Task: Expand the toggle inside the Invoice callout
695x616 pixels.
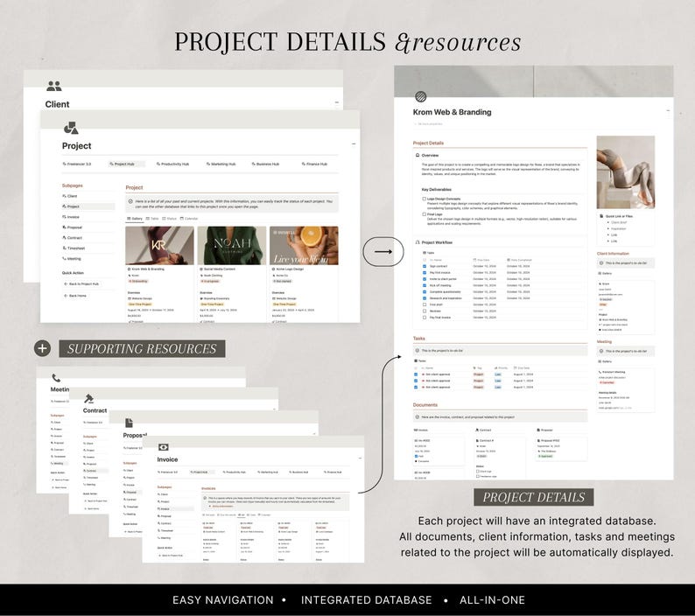Action: (x=210, y=506)
